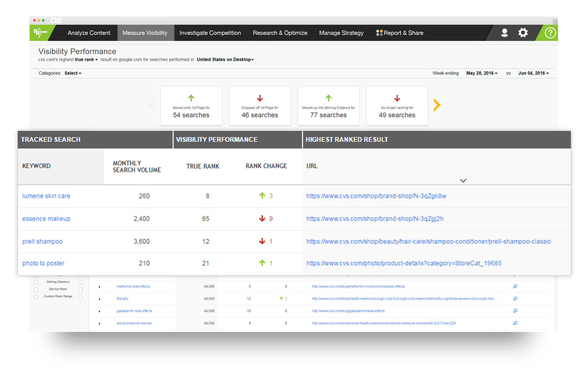588x383 pixels.
Task: Expand the gabapentin side effects row
Action: coord(100,311)
